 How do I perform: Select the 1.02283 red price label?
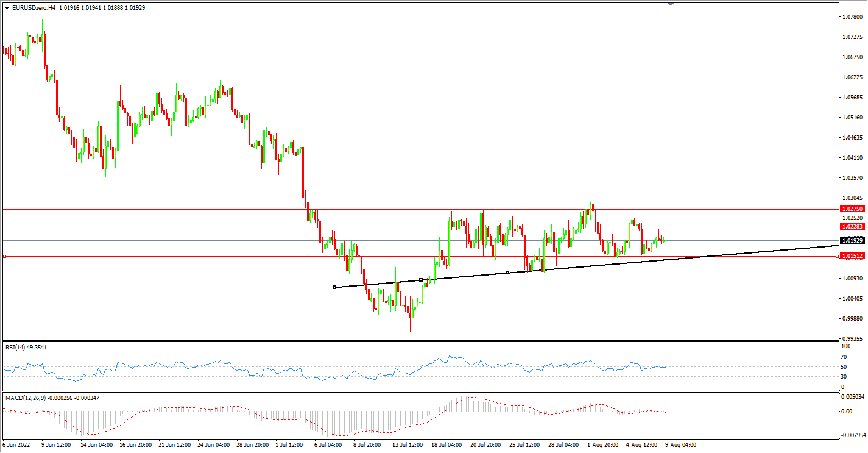852,227
